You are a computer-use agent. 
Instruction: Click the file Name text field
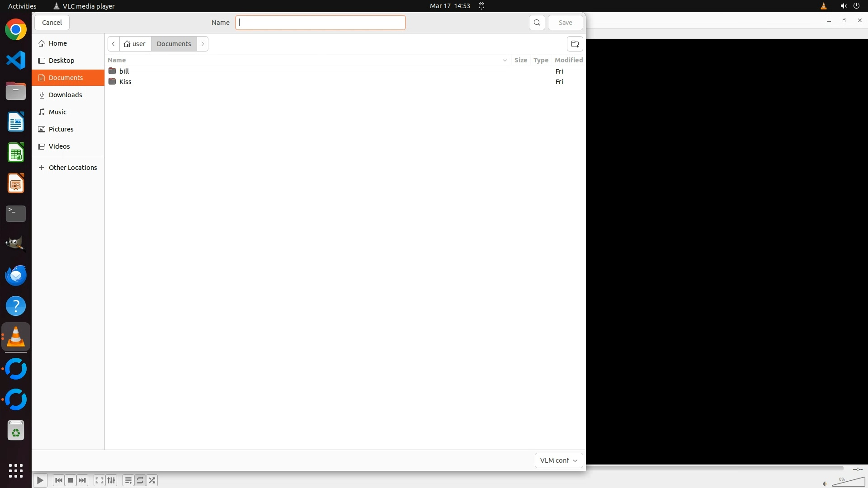click(x=320, y=23)
